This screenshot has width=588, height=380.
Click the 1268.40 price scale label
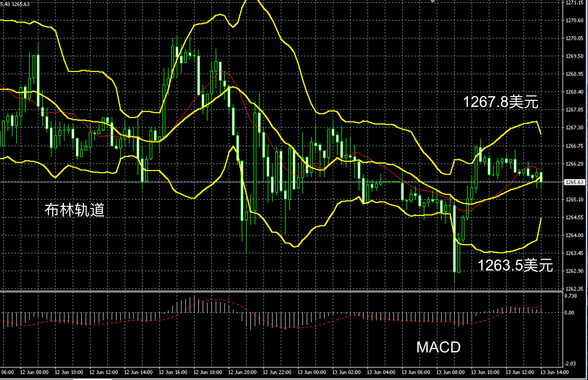[574, 92]
